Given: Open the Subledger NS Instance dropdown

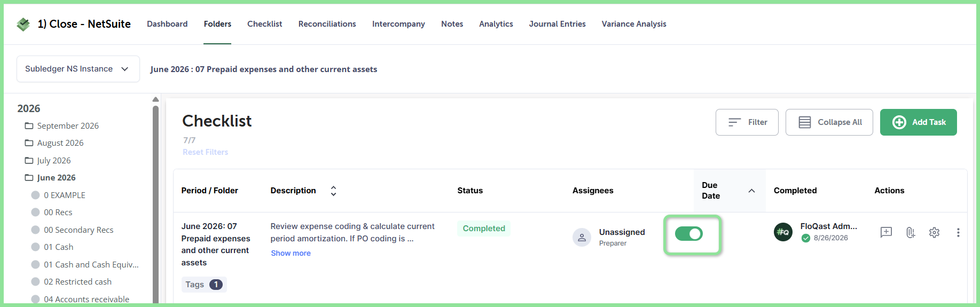Looking at the screenshot, I should point(78,69).
